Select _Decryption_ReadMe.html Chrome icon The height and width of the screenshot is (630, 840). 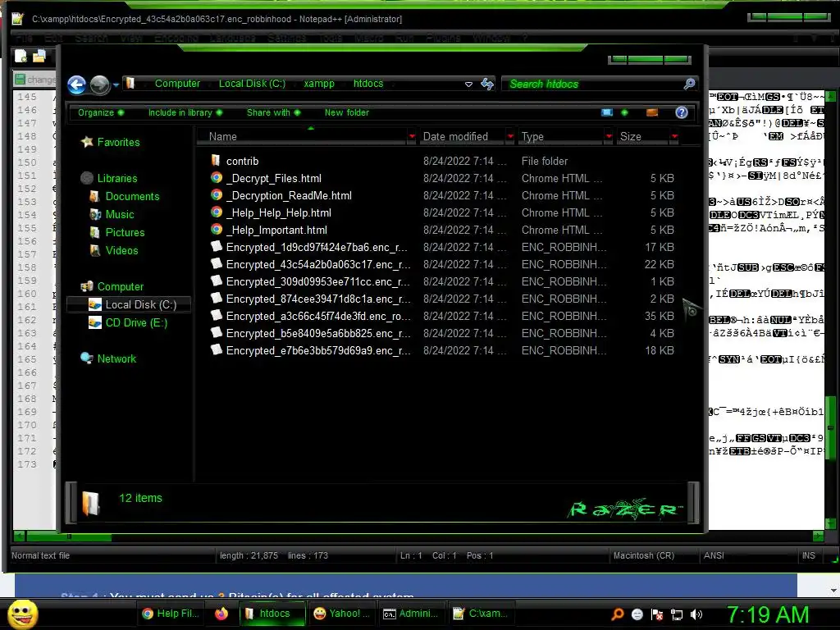pos(217,195)
